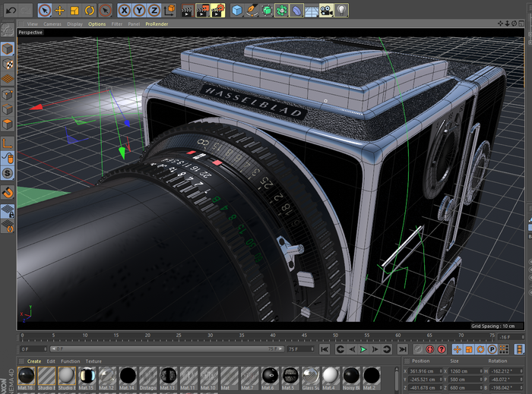This screenshot has height=394, width=532.
Task: Toggle the X axis lock
Action: click(x=125, y=11)
